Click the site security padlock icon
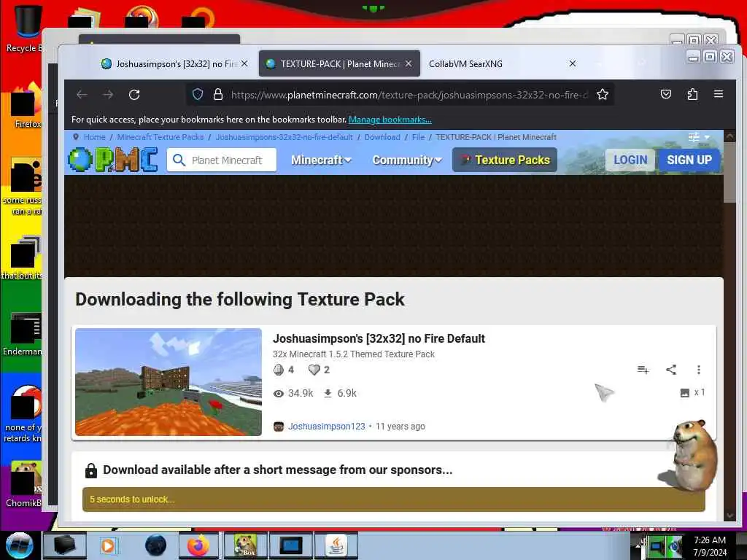The height and width of the screenshot is (560, 747). click(217, 94)
